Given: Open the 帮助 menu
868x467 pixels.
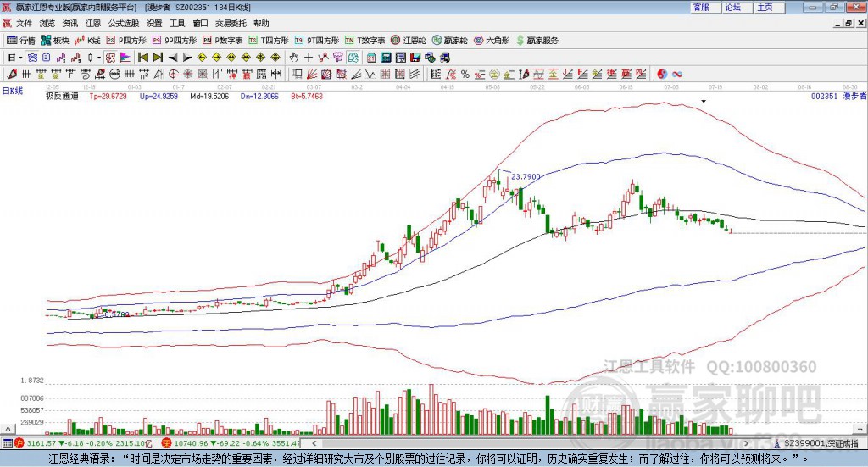Looking at the screenshot, I should [x=261, y=23].
